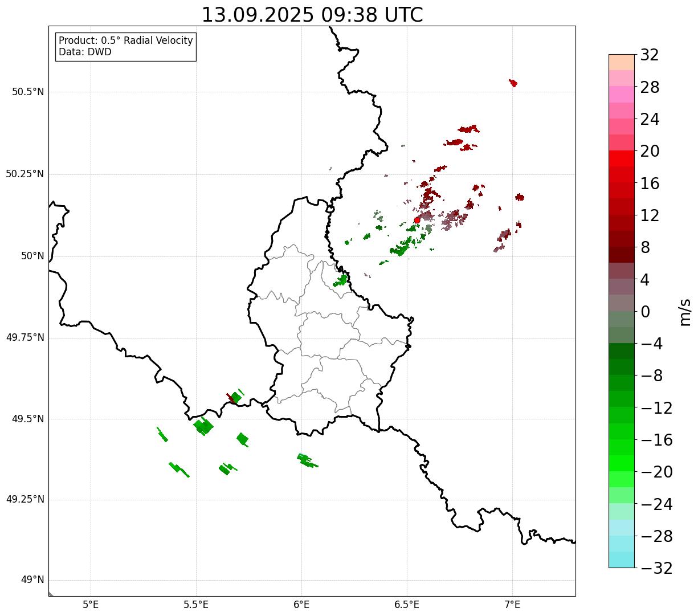Click the colorbar value 0
This screenshot has height=616, width=698.
(x=645, y=312)
